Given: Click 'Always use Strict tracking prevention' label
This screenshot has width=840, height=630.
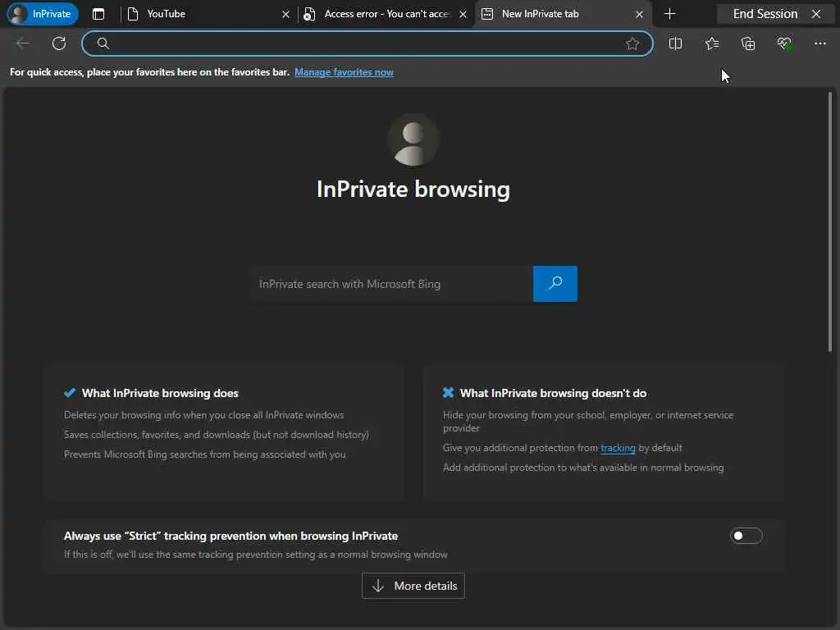Looking at the screenshot, I should (x=231, y=536).
